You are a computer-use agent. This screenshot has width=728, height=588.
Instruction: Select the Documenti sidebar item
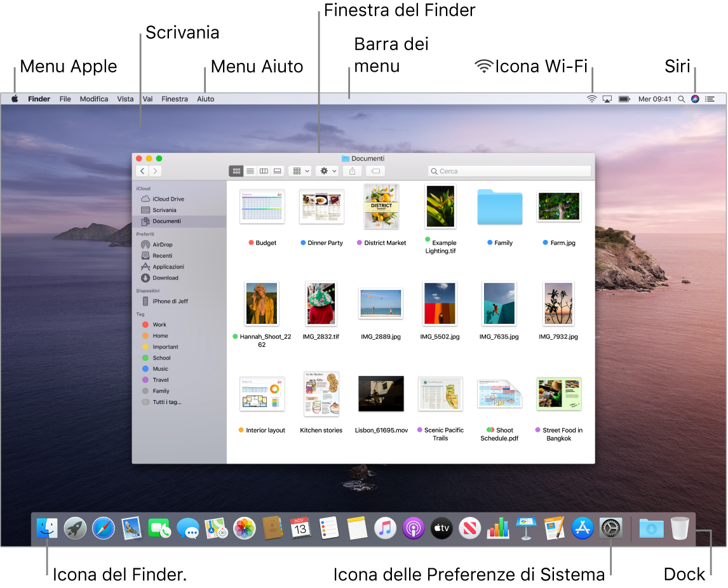point(166,220)
